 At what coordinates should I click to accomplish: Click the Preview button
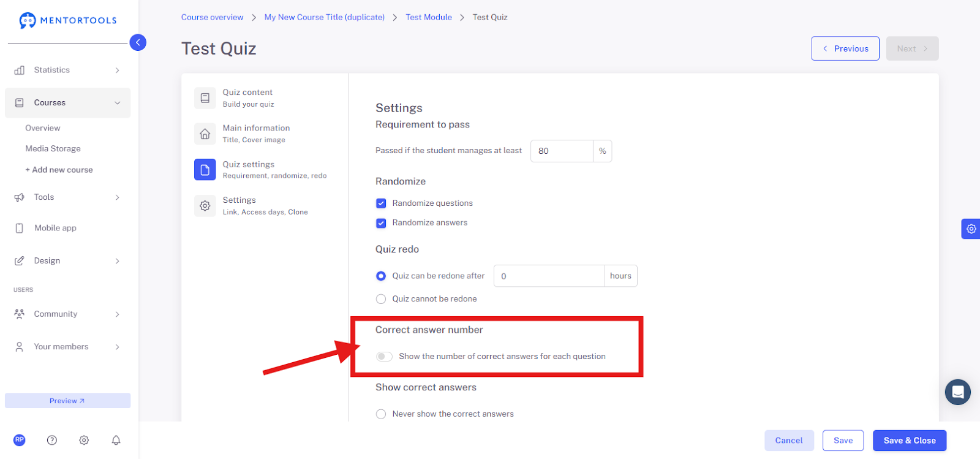tap(67, 401)
